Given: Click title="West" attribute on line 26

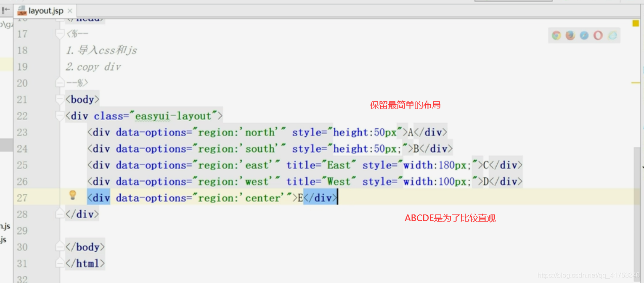Looking at the screenshot, I should point(321,182).
